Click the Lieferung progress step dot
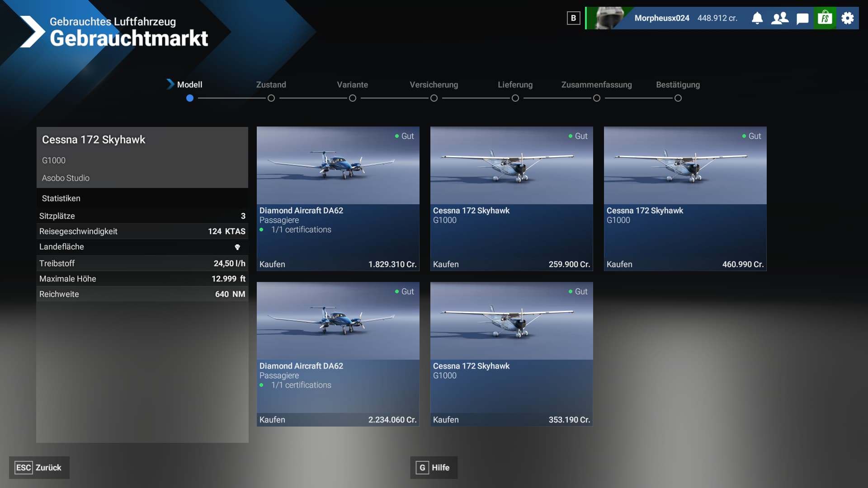 515,98
